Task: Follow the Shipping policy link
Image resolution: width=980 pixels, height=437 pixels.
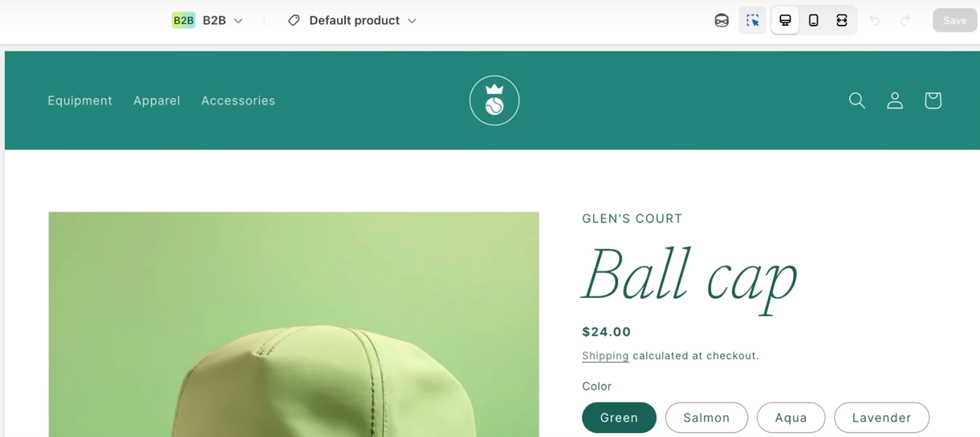Action: (605, 356)
